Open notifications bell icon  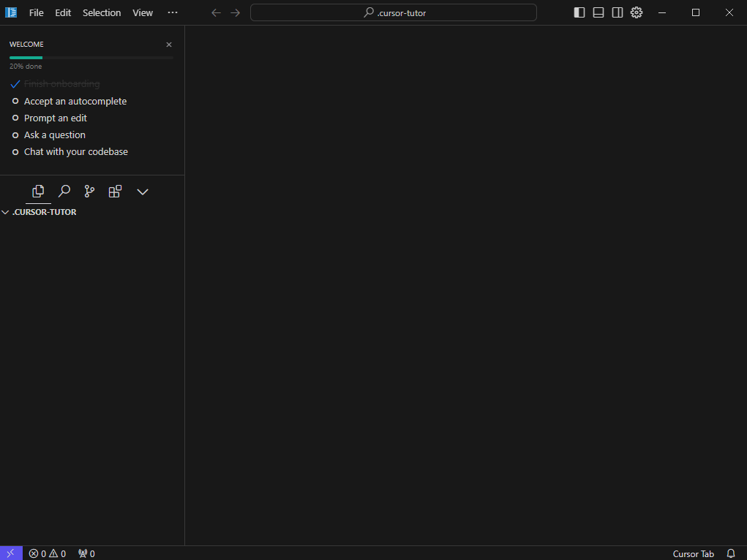point(731,554)
